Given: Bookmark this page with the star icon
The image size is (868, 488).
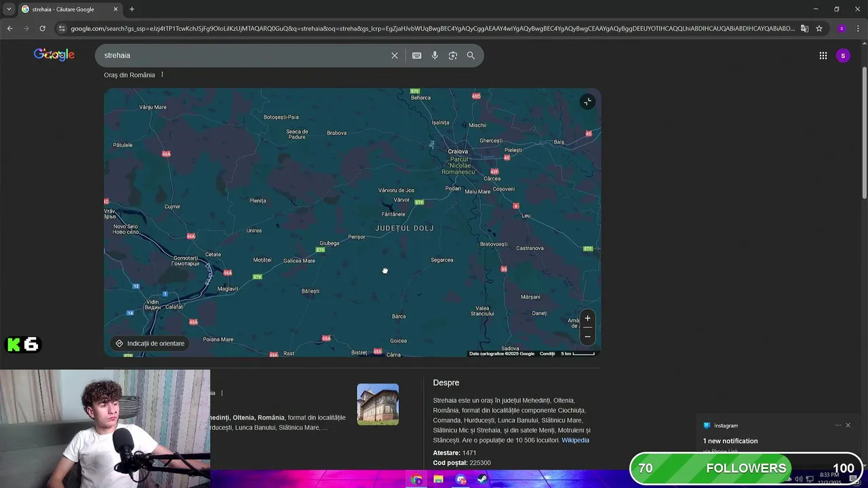Looking at the screenshot, I should coord(819,28).
